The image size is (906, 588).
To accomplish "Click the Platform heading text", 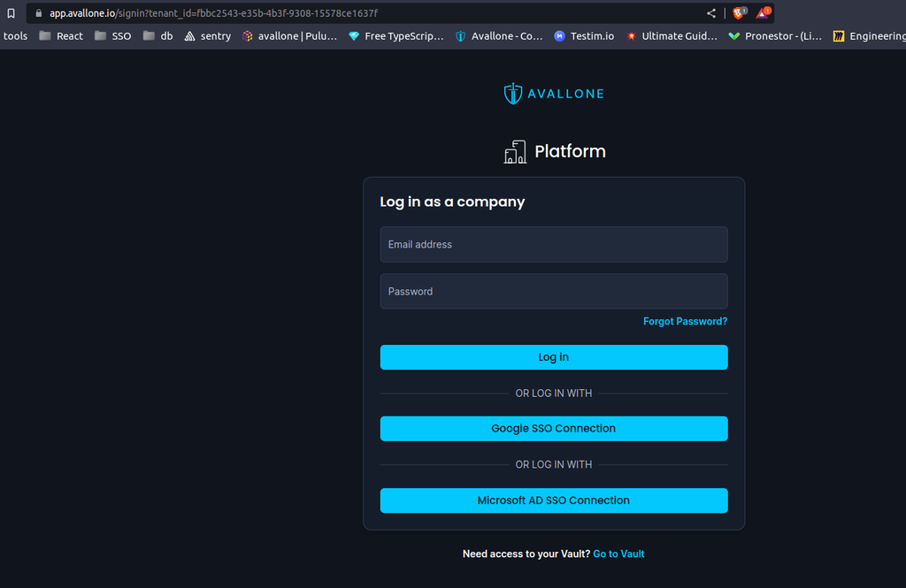I will (x=570, y=151).
